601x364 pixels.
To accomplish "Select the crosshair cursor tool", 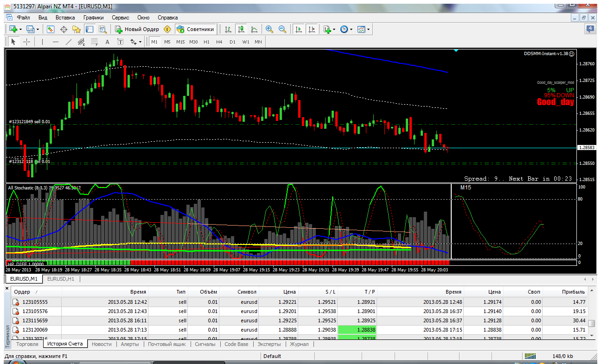I will (27, 42).
